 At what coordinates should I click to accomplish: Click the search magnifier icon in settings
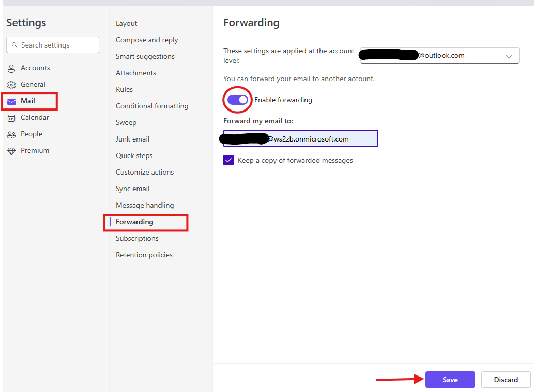click(14, 45)
